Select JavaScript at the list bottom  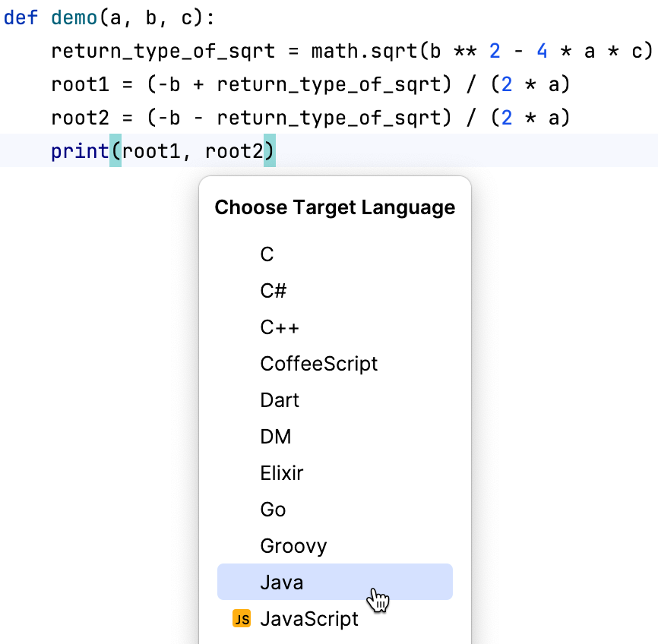(309, 618)
